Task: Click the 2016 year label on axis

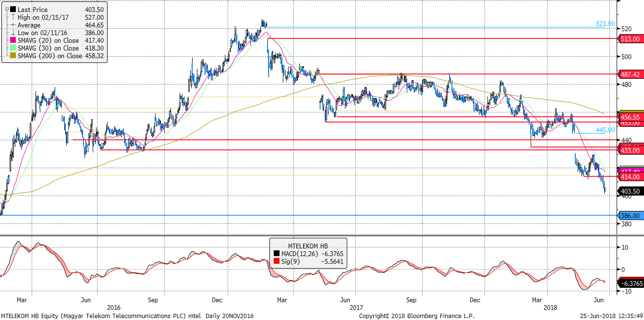Action: pos(113,308)
